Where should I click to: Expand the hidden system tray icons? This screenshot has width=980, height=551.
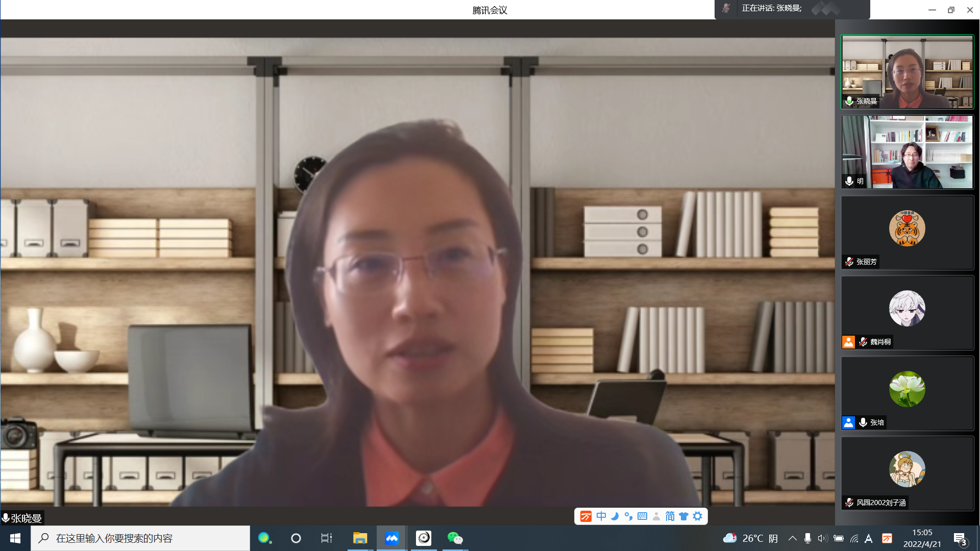793,538
